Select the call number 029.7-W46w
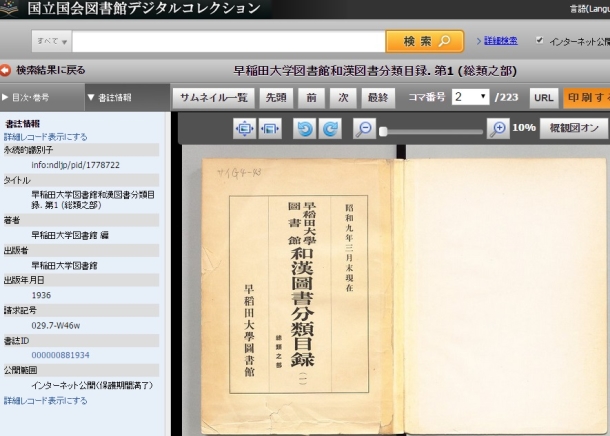610x436 pixels. (x=56, y=326)
